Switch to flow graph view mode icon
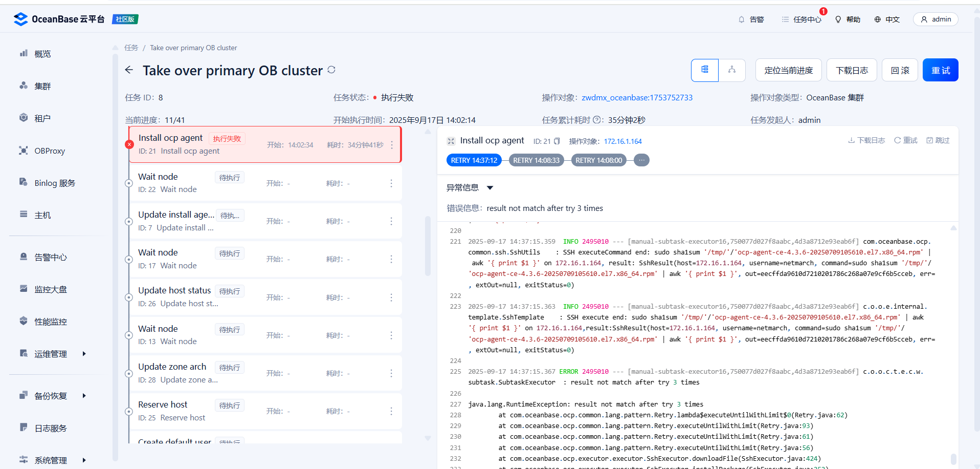The width and height of the screenshot is (980, 469). point(732,70)
